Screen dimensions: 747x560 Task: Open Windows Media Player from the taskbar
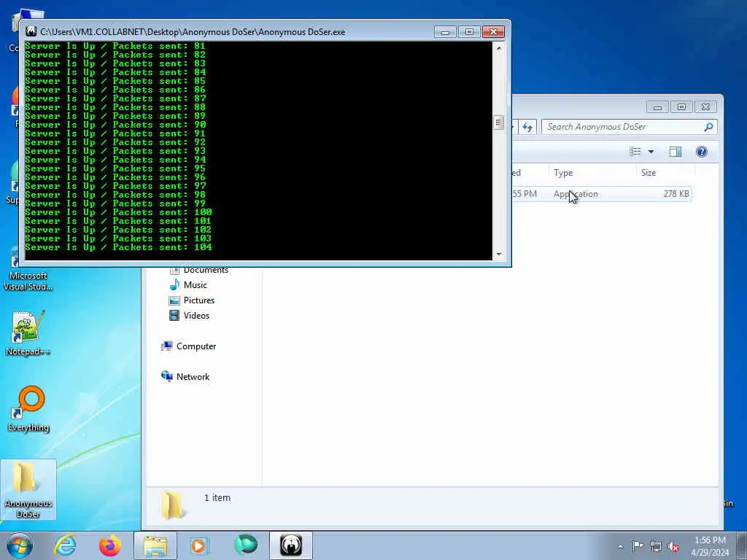pos(199,545)
